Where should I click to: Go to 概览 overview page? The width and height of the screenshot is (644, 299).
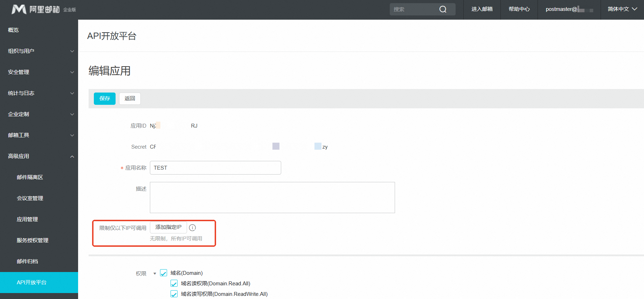[13, 30]
